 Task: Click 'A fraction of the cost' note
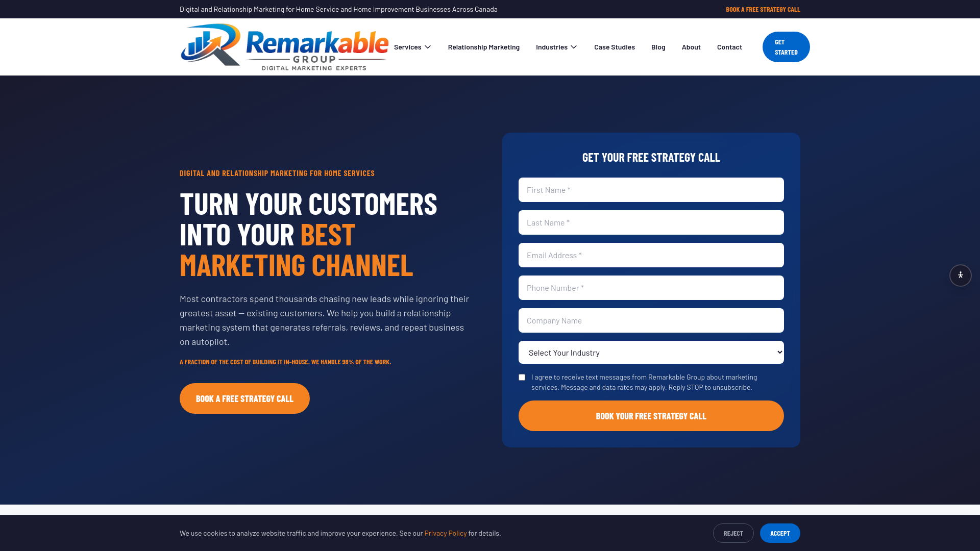285,362
